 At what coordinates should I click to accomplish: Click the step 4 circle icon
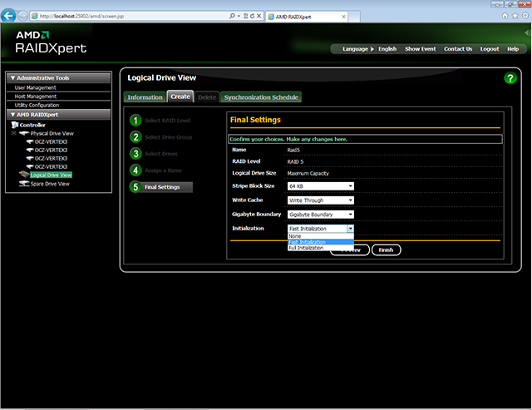click(135, 170)
